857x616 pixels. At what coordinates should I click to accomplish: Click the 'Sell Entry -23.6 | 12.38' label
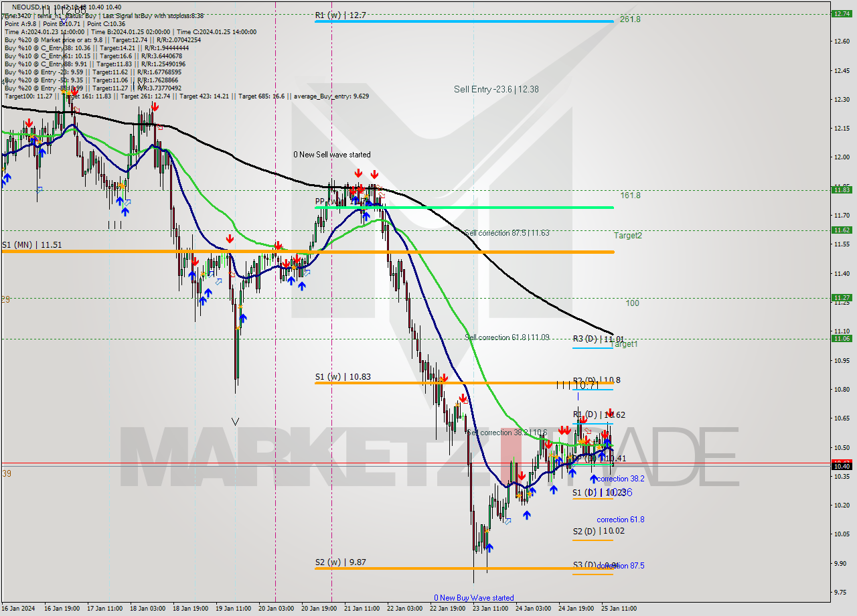(496, 89)
